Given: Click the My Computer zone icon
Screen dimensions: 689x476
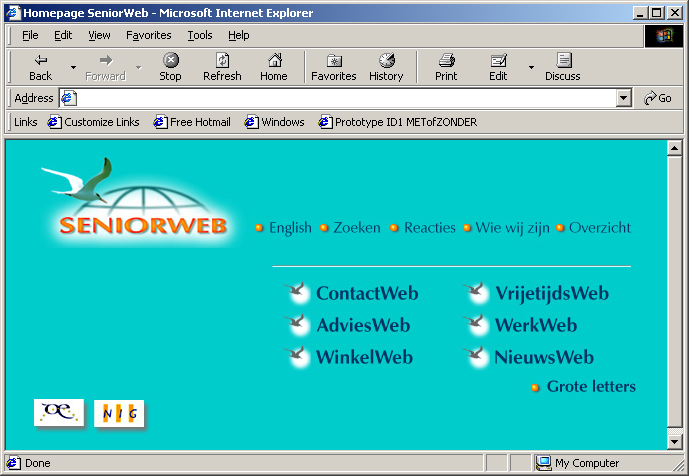Looking at the screenshot, I should click(543, 463).
